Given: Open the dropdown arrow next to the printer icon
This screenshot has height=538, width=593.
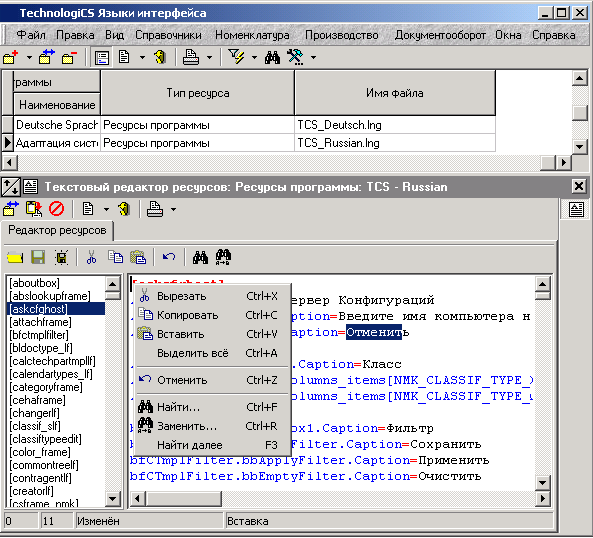Looking at the screenshot, I should click(210, 58).
